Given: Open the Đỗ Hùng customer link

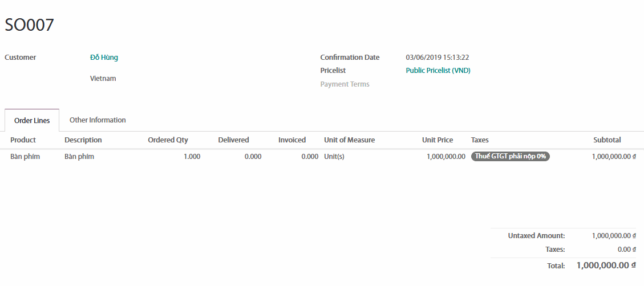Looking at the screenshot, I should pos(104,58).
